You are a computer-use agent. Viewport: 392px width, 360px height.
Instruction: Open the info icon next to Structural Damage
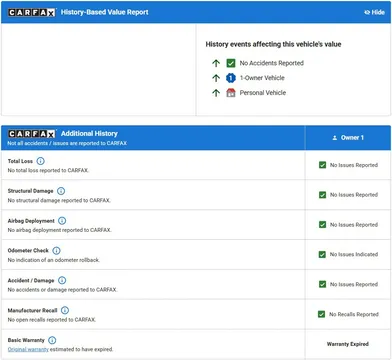(x=61, y=191)
